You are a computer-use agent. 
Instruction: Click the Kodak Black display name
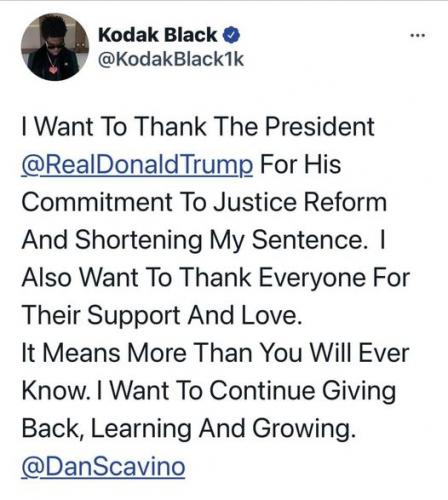pyautogui.click(x=157, y=35)
